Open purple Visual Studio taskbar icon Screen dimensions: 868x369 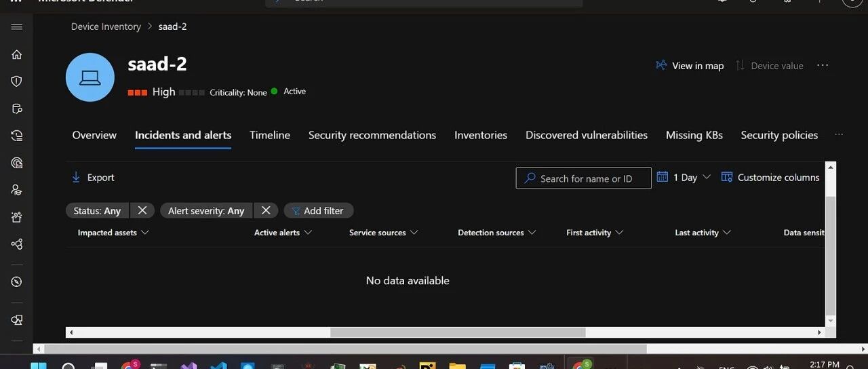point(188,366)
